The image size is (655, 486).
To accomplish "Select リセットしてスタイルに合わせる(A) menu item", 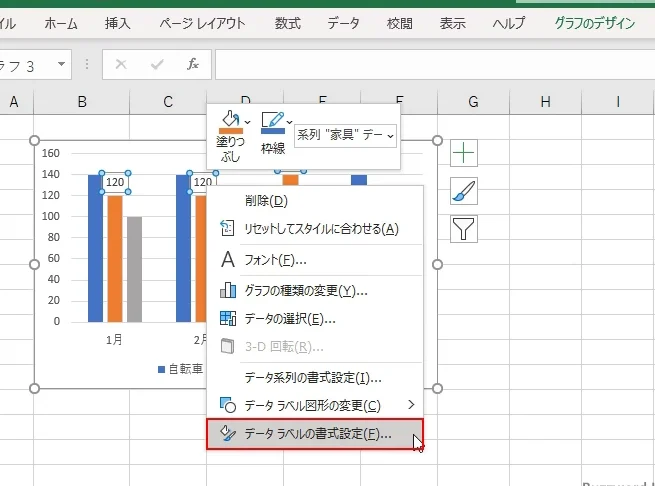I will click(x=315, y=229).
